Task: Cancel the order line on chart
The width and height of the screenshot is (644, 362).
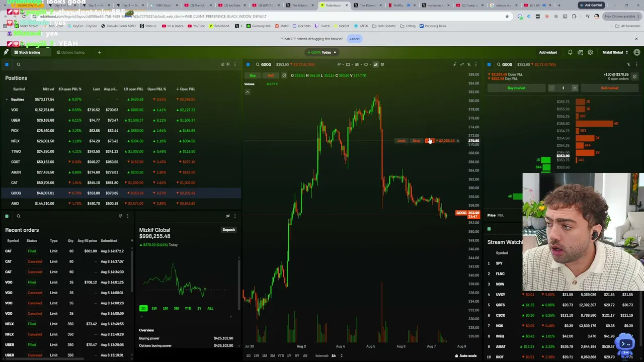Action: click(x=457, y=141)
